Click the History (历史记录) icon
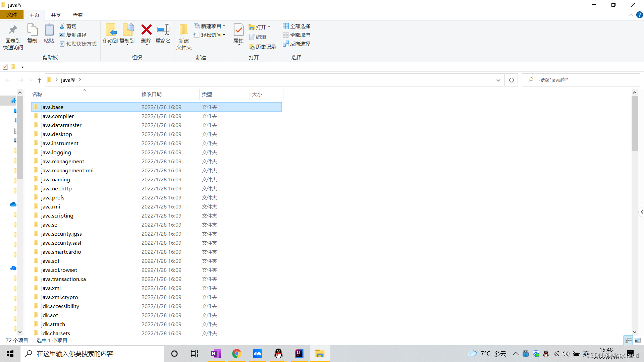The image size is (644, 362). (252, 47)
